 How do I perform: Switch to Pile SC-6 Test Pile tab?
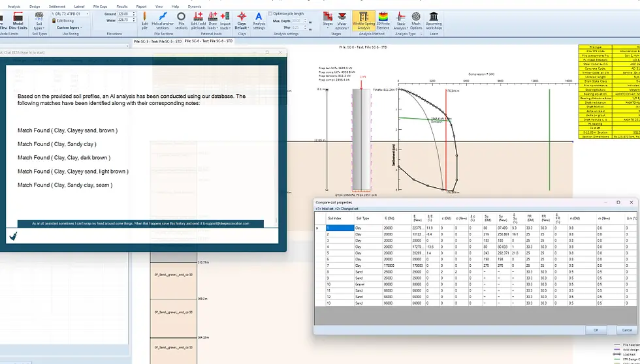tap(208, 41)
